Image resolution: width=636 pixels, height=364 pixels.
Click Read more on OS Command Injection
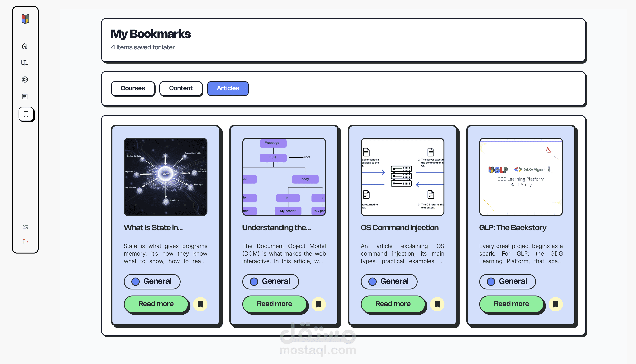(x=393, y=304)
